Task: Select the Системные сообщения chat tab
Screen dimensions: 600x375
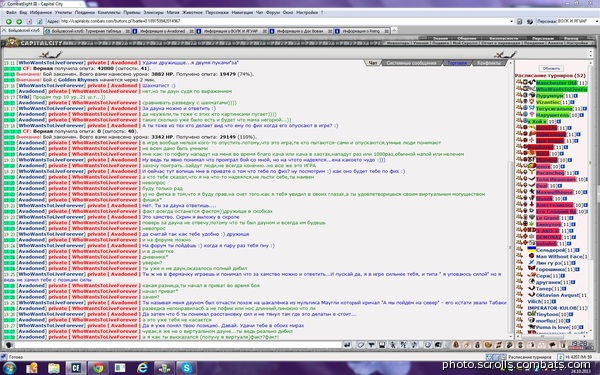Action: point(411,63)
